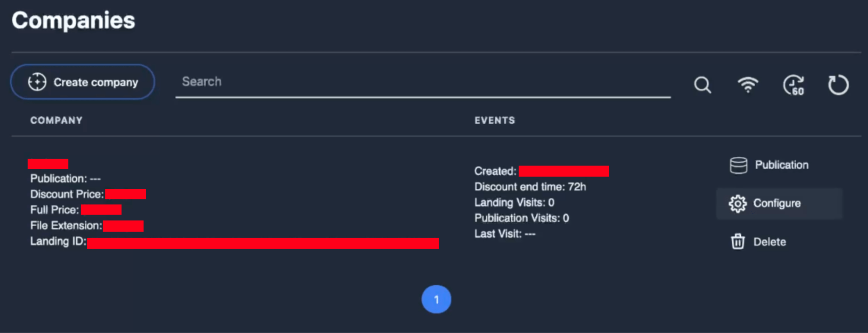
Task: Delete the company using the trash icon
Action: point(738,241)
